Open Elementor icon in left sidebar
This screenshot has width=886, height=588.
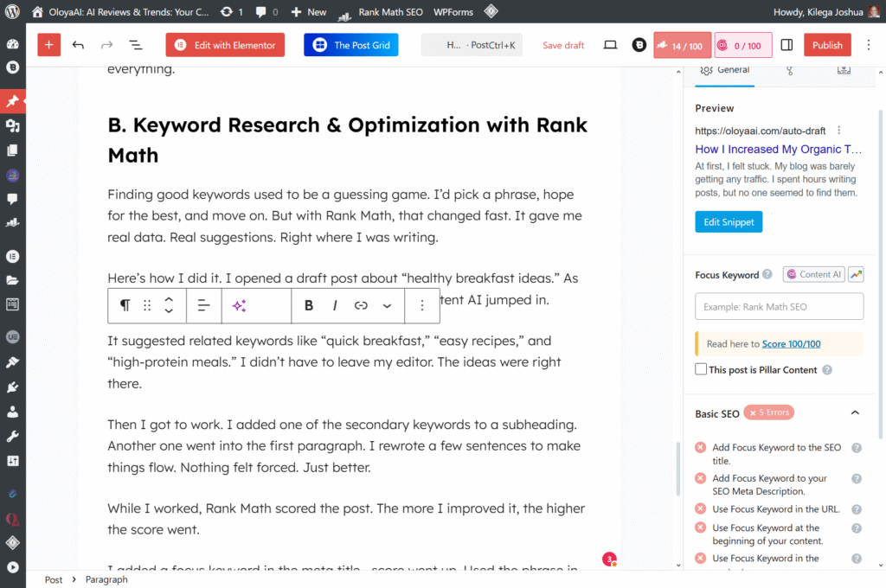tap(12, 257)
